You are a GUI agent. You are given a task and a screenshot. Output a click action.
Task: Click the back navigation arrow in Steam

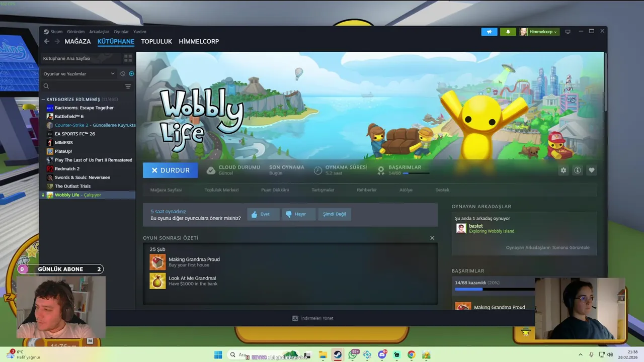pos(47,41)
